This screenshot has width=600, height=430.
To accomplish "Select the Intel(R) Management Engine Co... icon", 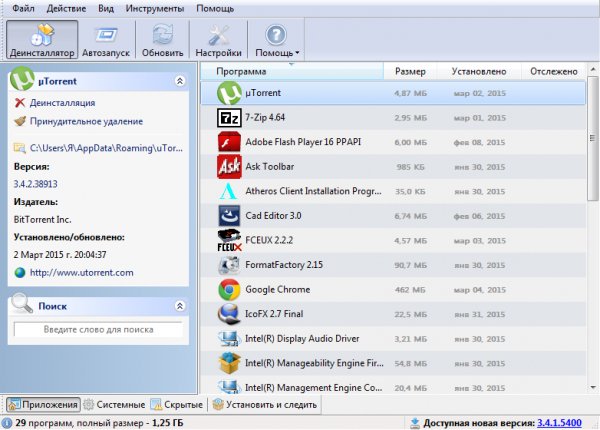I will [x=229, y=386].
